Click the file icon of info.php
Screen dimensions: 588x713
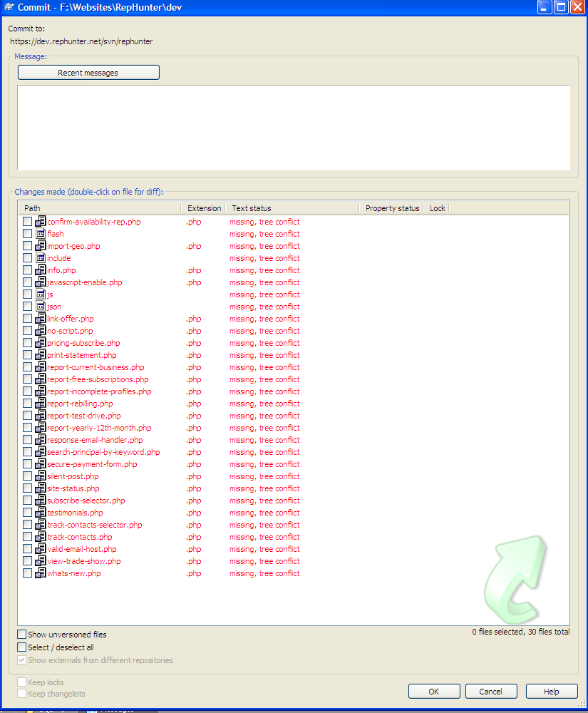41,270
